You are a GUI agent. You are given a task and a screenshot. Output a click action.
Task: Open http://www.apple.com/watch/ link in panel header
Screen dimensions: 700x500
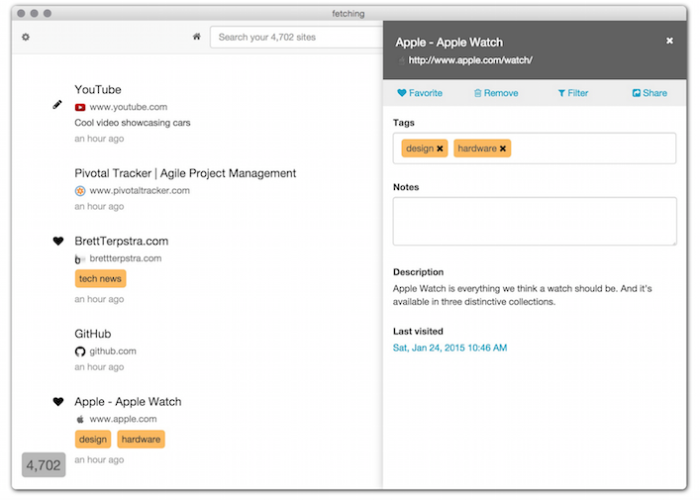471,60
